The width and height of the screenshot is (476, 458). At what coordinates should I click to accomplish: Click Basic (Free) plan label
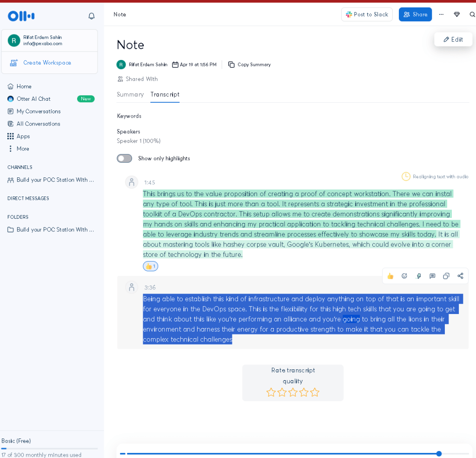point(16,441)
